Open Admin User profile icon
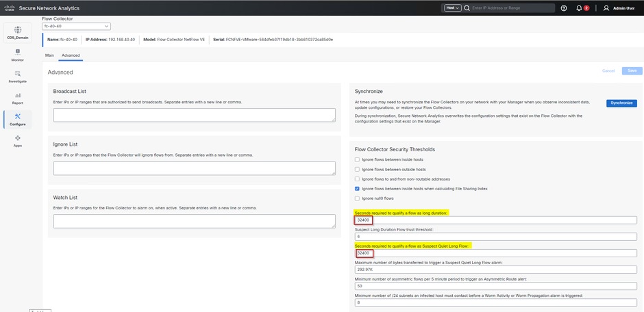The image size is (644, 312). (x=606, y=8)
